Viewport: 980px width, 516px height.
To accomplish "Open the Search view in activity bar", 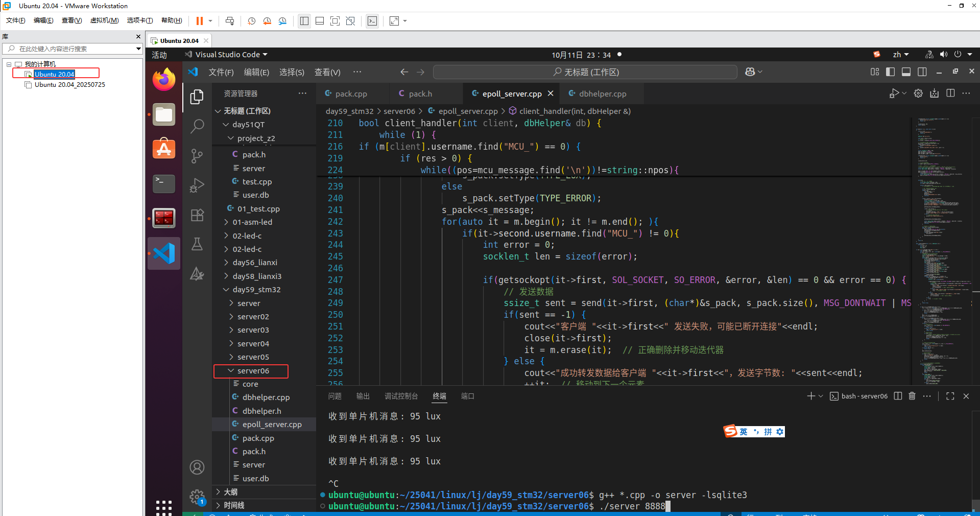I will pos(197,126).
